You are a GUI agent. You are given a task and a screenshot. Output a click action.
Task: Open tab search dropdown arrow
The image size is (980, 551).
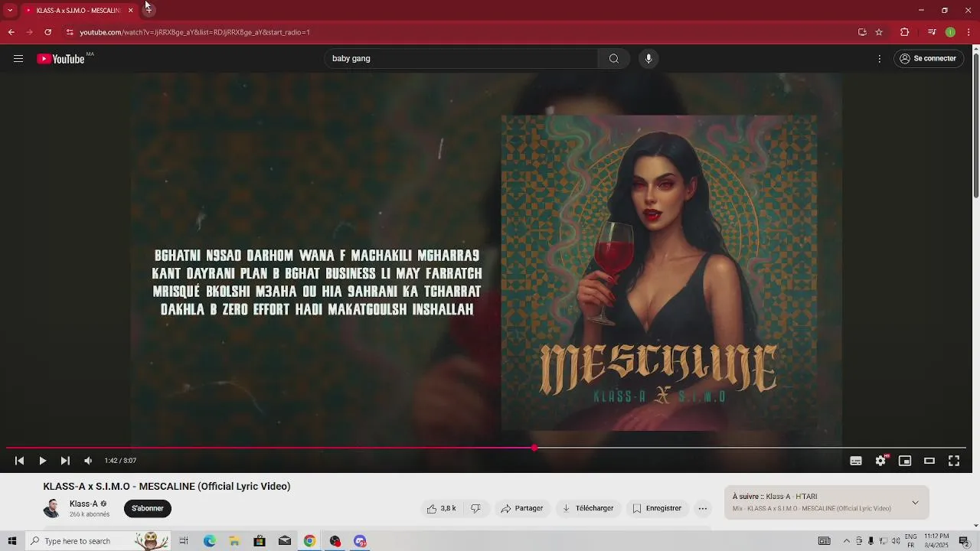click(10, 10)
